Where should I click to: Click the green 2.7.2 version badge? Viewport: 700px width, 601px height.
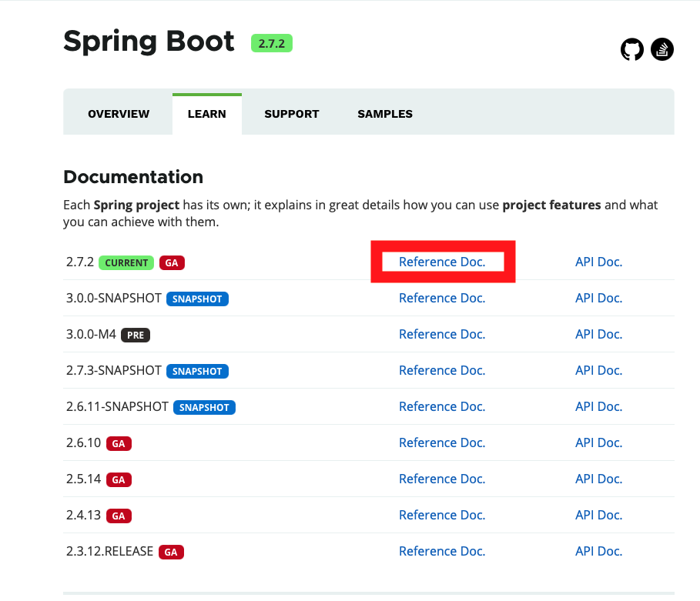[x=271, y=43]
